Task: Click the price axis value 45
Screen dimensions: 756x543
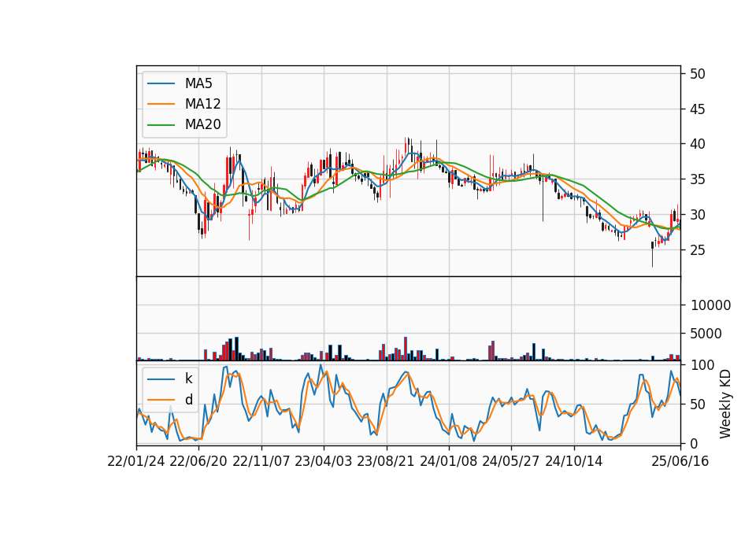Action: (x=697, y=109)
